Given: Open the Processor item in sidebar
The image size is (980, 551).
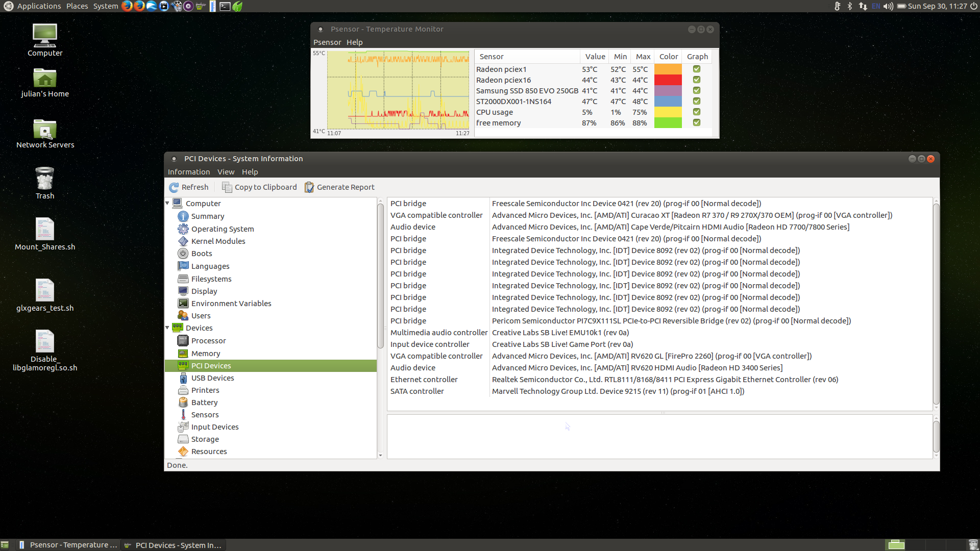Looking at the screenshot, I should (x=208, y=341).
